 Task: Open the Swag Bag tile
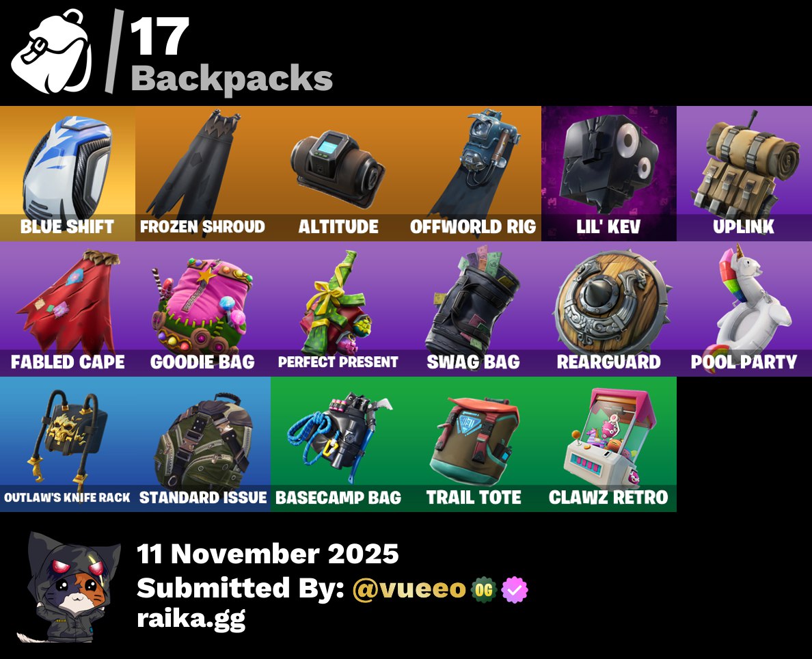point(473,309)
